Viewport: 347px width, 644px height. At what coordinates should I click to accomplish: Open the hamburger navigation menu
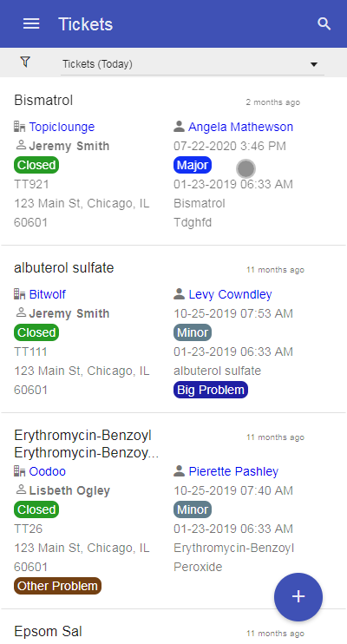point(31,23)
